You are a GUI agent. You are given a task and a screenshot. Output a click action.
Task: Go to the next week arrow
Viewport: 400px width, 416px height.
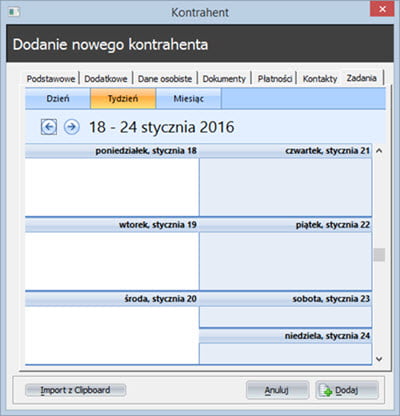(x=72, y=127)
